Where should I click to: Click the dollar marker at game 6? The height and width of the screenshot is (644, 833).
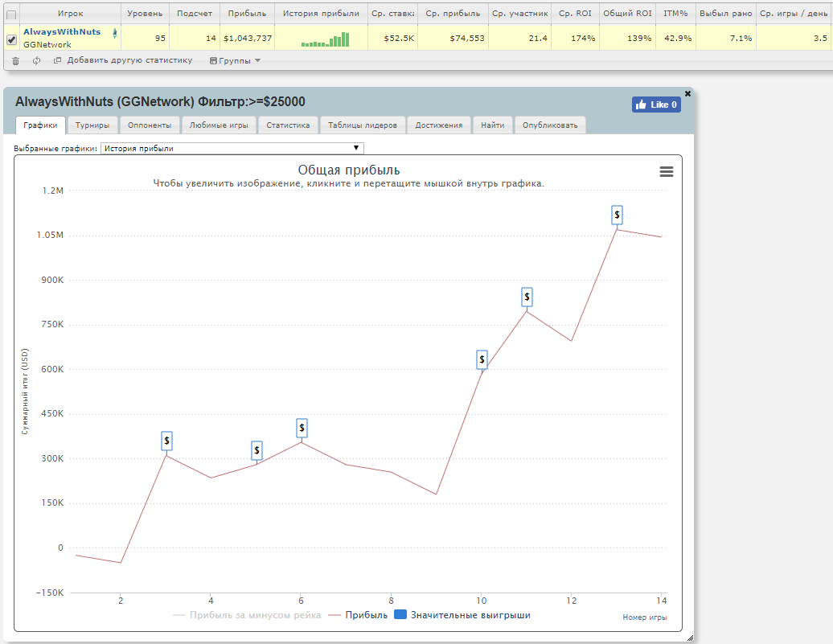click(x=302, y=428)
